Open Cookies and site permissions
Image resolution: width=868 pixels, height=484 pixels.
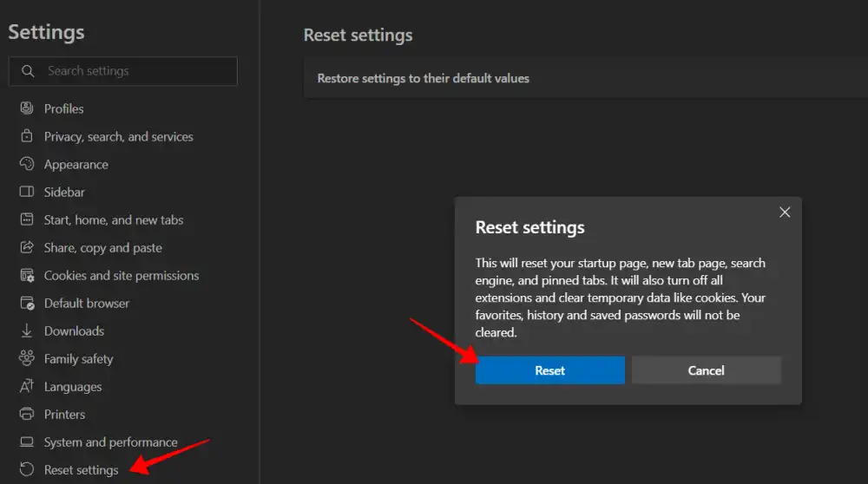pos(122,276)
